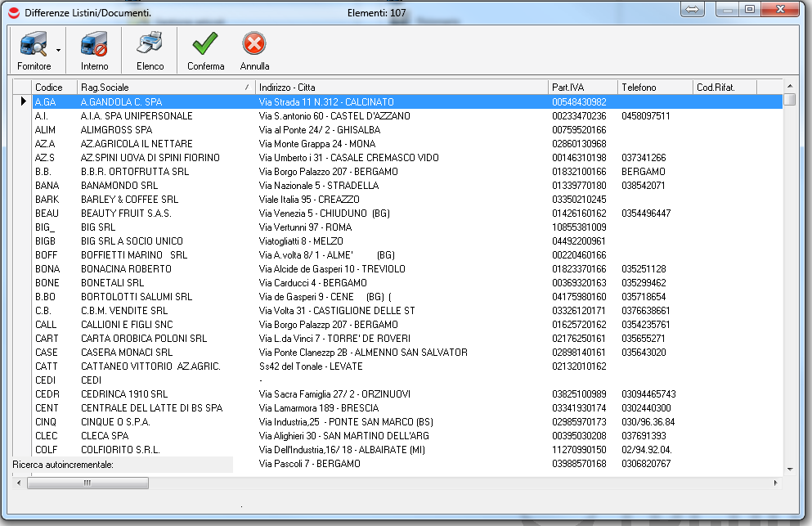Click the app icon in title bar

[x=14, y=13]
